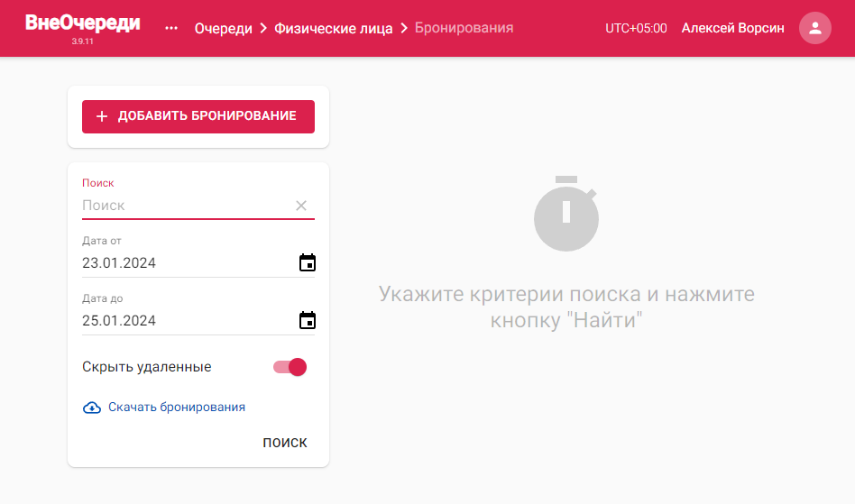The image size is (855, 504).
Task: Click Скачать бронирования link
Action: point(177,407)
